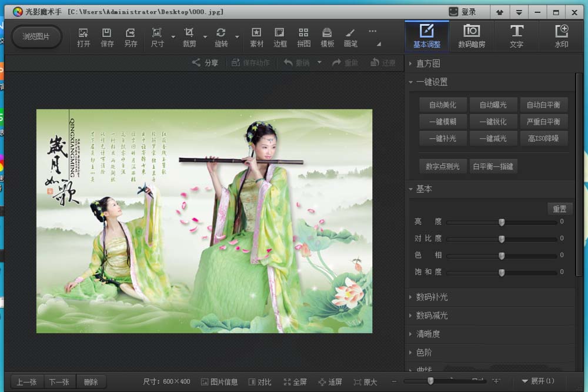This screenshot has height=392, width=588.
Task: Click the 高ISO降噪 button
Action: pyautogui.click(x=543, y=139)
